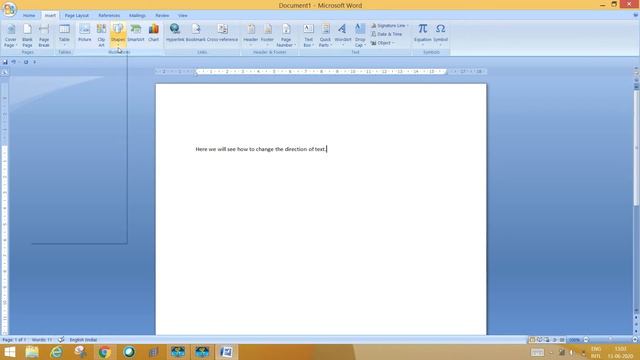The width and height of the screenshot is (640, 360).
Task: Click the horizontal ruler
Action: [321, 71]
